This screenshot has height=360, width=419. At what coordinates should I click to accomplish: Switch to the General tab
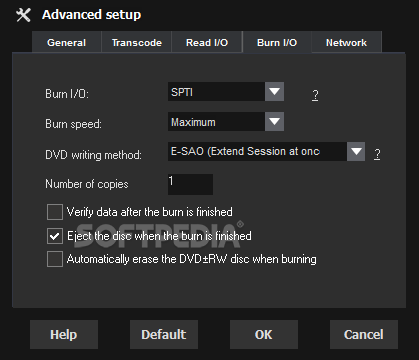(x=66, y=42)
